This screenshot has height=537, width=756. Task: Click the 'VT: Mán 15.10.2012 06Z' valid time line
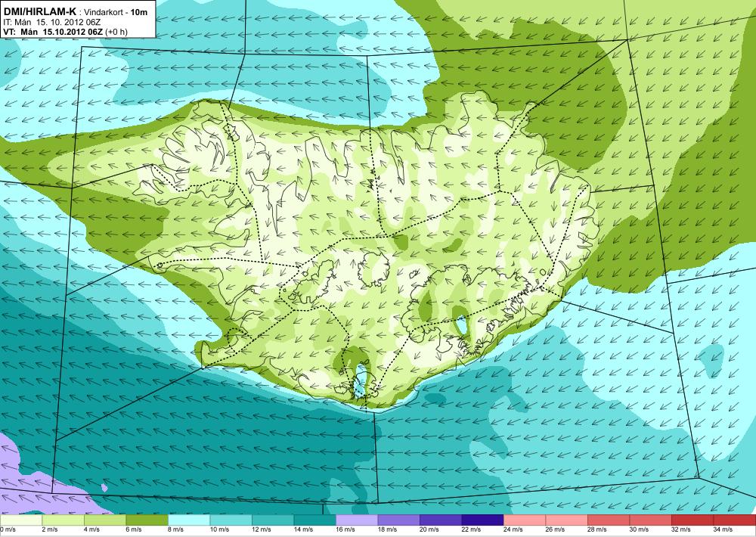(53, 32)
